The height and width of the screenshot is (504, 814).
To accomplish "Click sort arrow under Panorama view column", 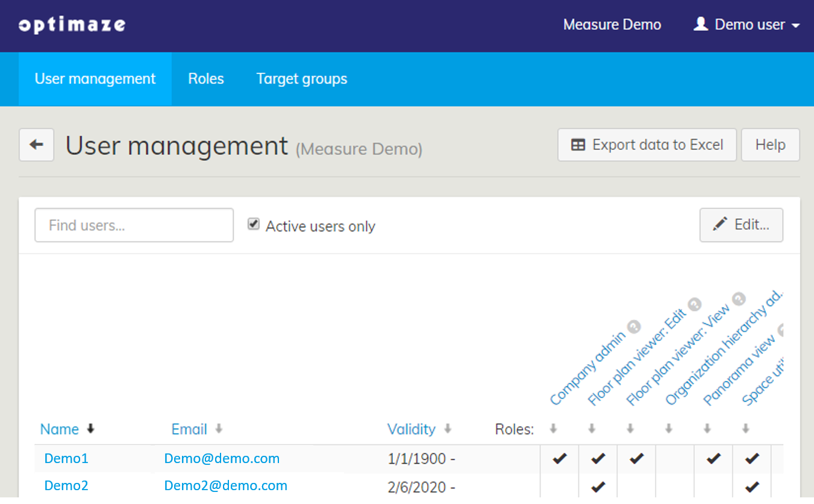I will pos(707,429).
